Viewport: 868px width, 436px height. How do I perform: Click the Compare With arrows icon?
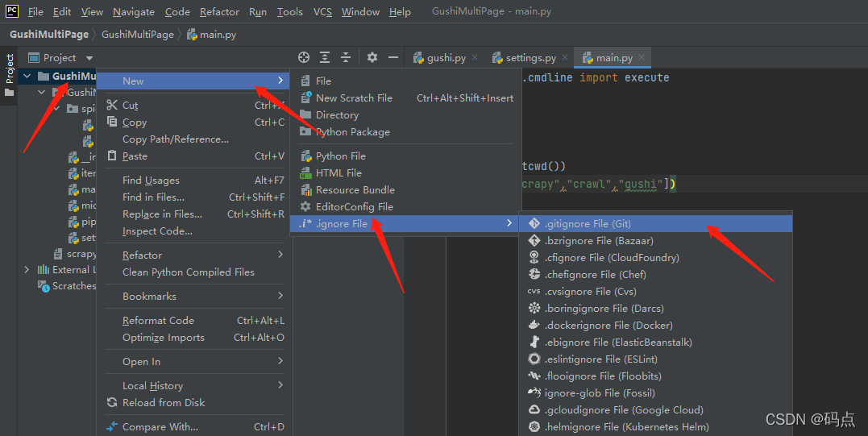point(112,426)
